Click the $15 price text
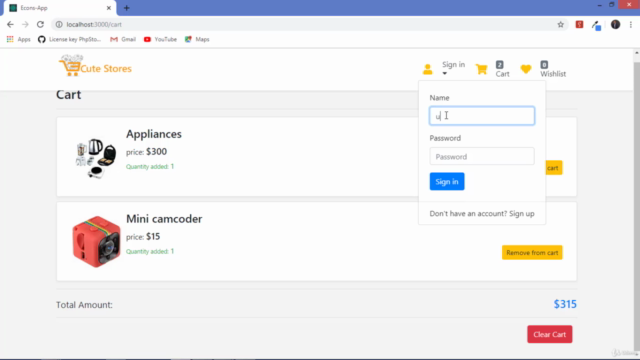This screenshot has width=640, height=360. (x=153, y=236)
